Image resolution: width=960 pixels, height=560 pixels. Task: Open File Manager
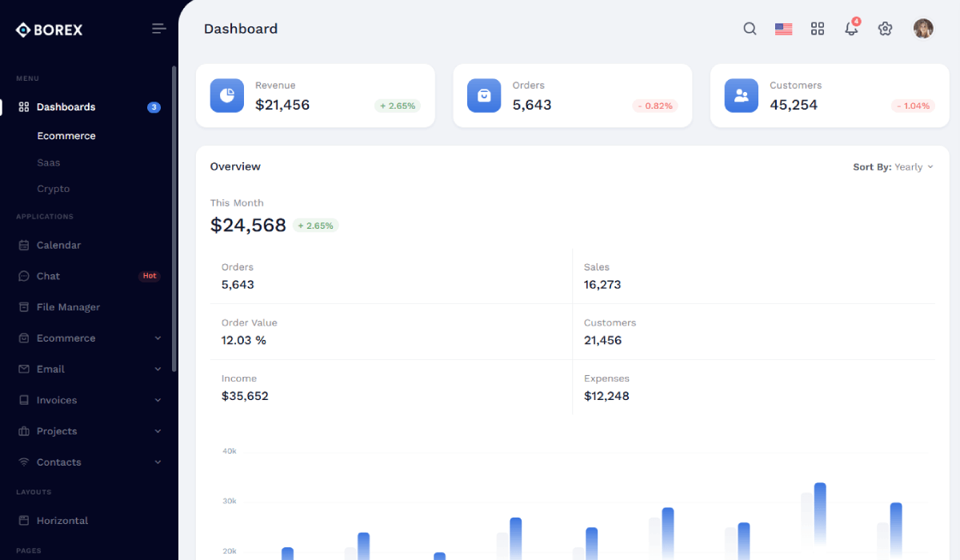coord(68,307)
